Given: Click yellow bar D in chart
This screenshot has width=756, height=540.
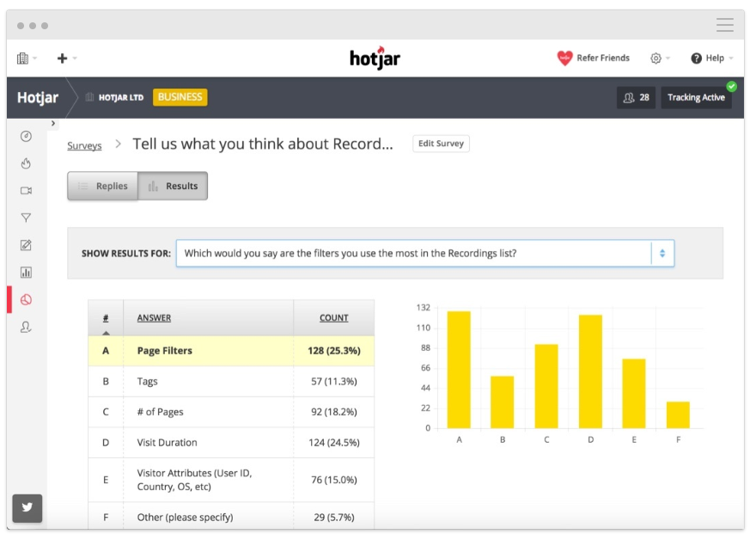Looking at the screenshot, I should (590, 371).
